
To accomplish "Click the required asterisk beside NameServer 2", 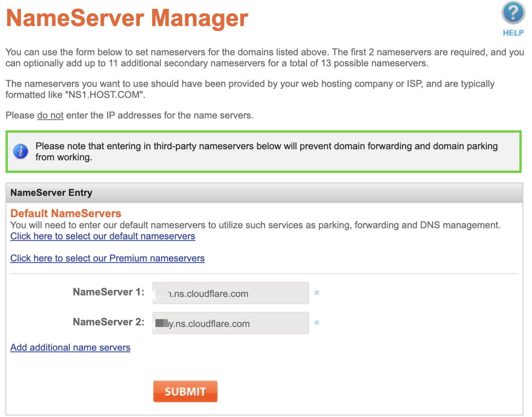I will tap(317, 323).
